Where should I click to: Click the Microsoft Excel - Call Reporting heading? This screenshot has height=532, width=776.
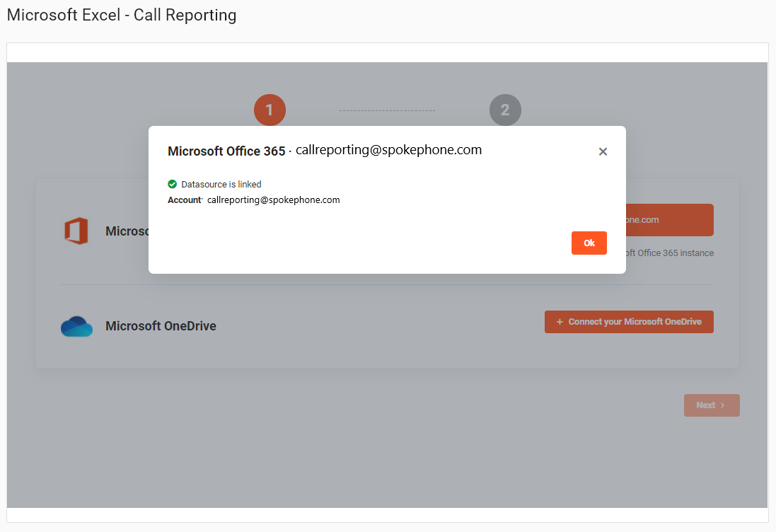(x=122, y=15)
